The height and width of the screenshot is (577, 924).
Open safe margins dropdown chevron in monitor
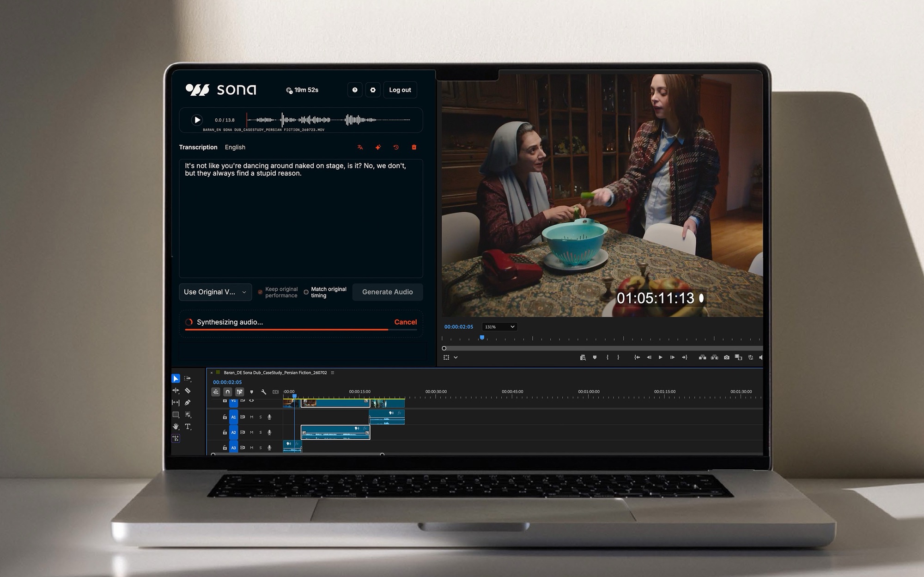pyautogui.click(x=456, y=357)
